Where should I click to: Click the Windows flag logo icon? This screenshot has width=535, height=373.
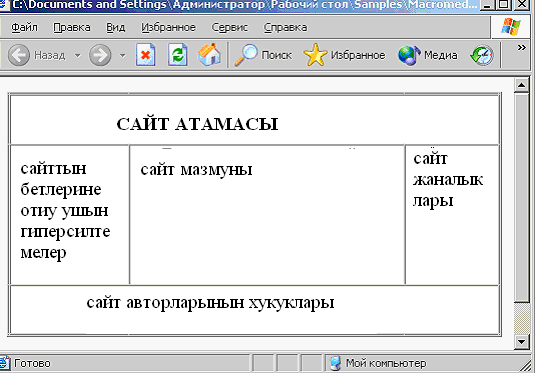(x=511, y=27)
